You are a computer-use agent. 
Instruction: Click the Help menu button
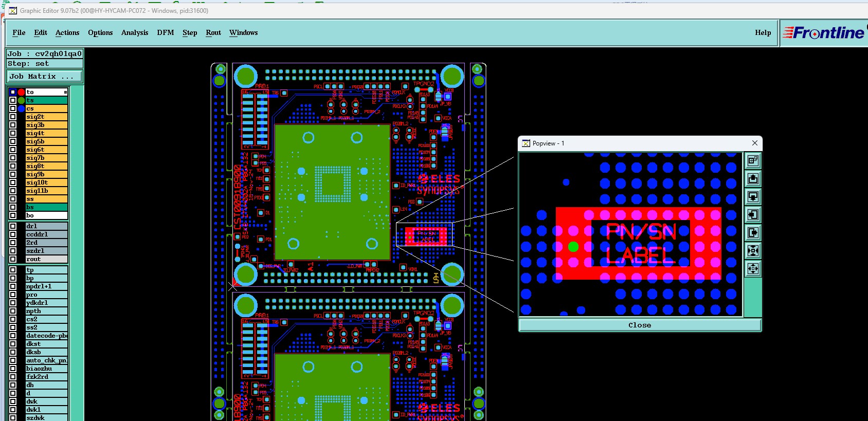click(x=763, y=32)
